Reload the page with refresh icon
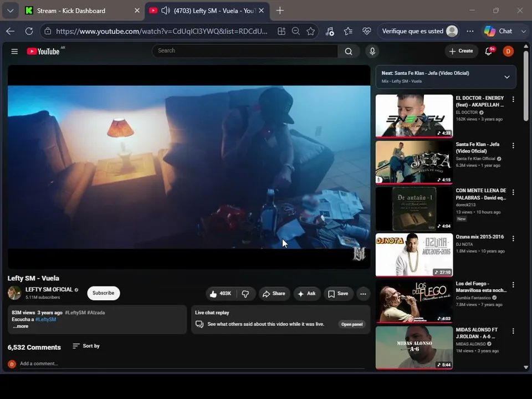 click(29, 31)
